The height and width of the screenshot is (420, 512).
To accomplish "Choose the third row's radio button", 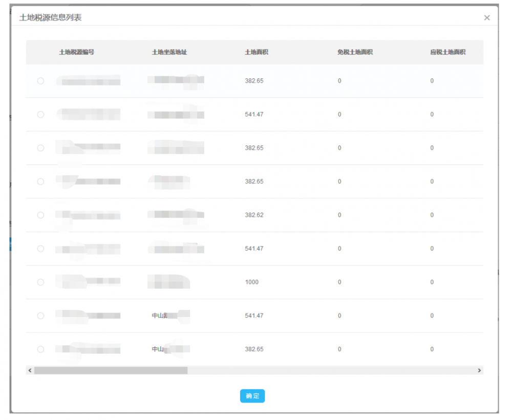I will [40, 148].
